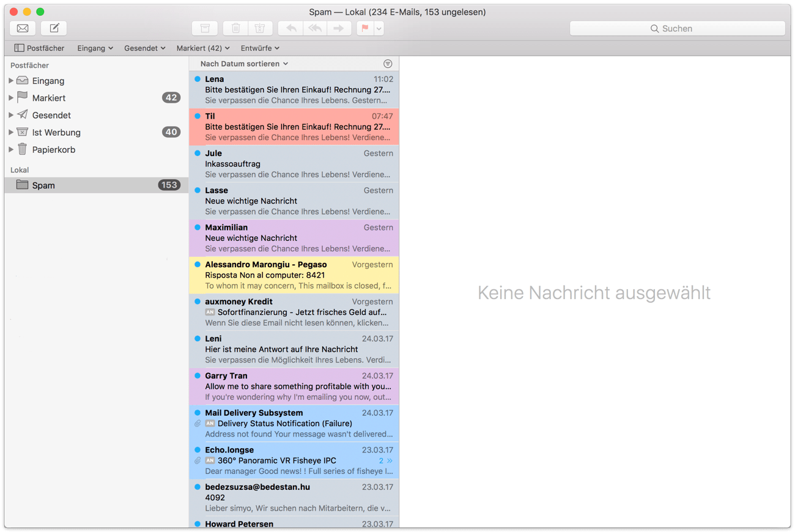The width and height of the screenshot is (795, 532).
Task: Expand the Eingang mailbox triangle
Action: click(x=11, y=81)
